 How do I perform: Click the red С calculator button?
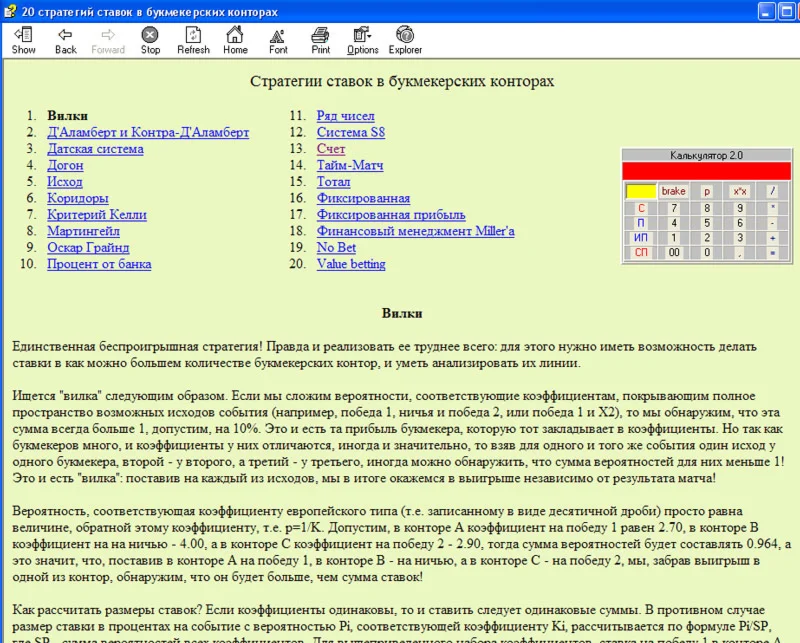(x=641, y=208)
